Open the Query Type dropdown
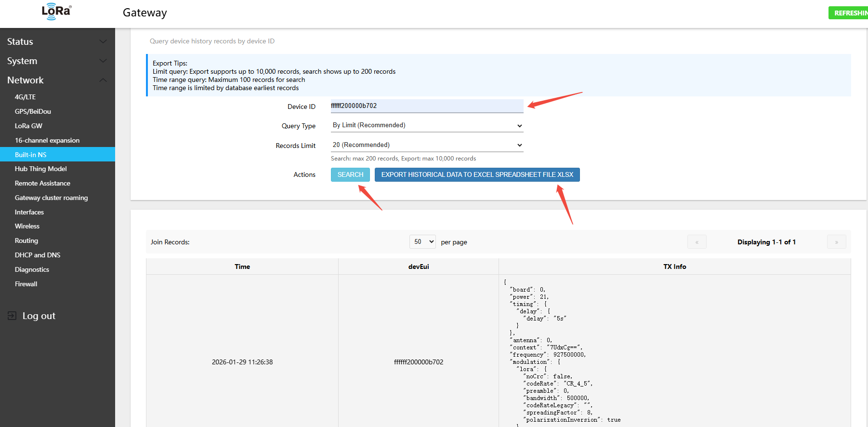Screen dimensions: 868x427 [x=427, y=125]
